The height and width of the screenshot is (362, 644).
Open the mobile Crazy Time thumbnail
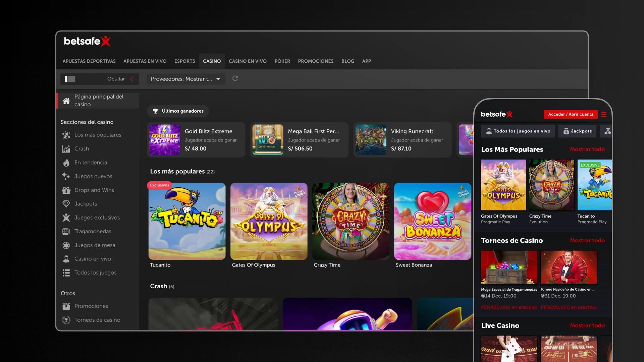click(552, 185)
